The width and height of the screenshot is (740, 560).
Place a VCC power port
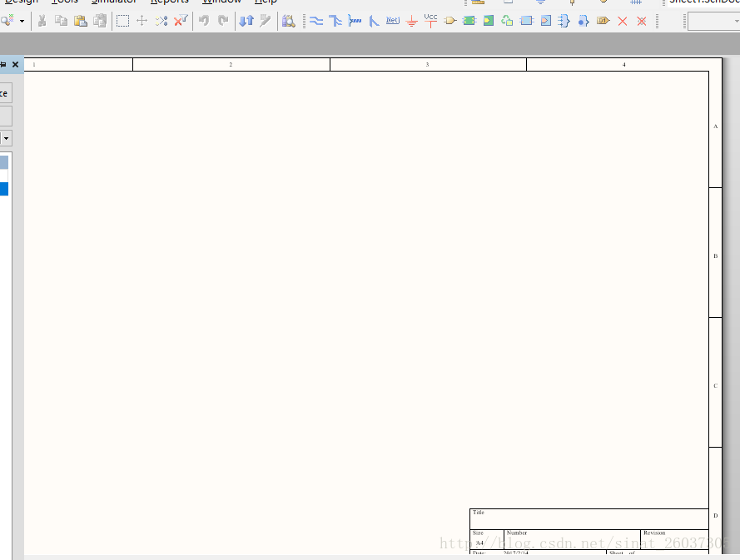coord(431,21)
